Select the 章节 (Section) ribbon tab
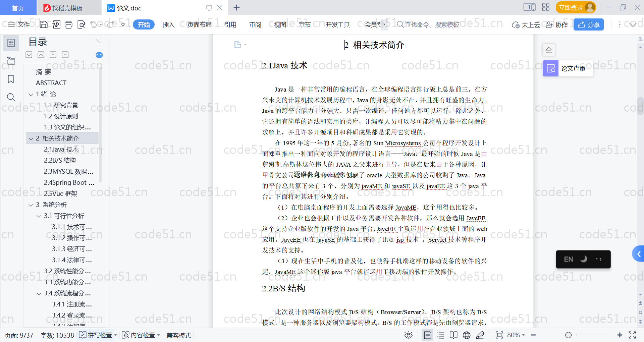Screen dimensions: 644x342 pyautogui.click(x=305, y=24)
